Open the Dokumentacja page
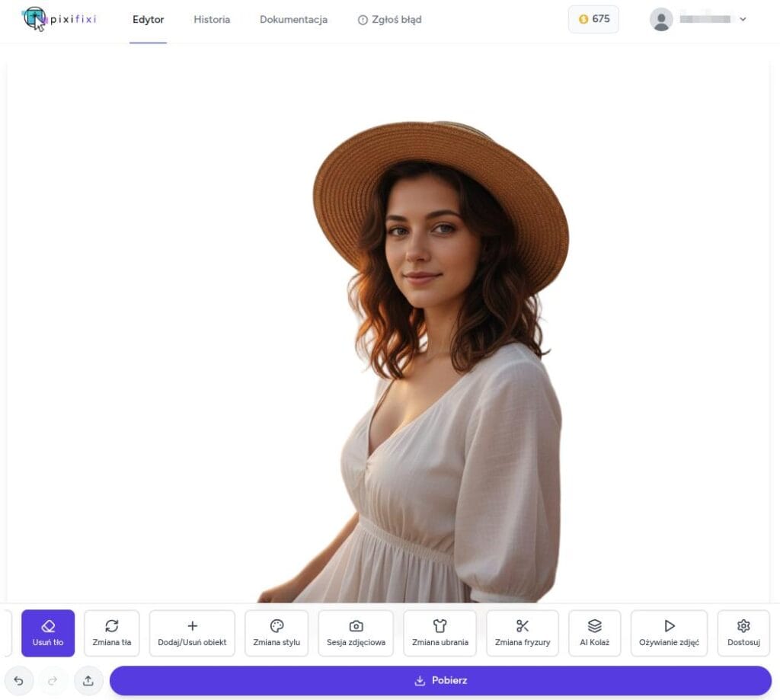780x700 pixels. (x=294, y=19)
